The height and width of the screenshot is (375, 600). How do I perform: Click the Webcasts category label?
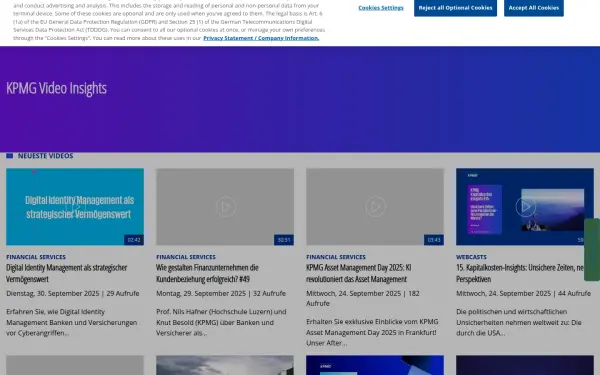(x=471, y=257)
